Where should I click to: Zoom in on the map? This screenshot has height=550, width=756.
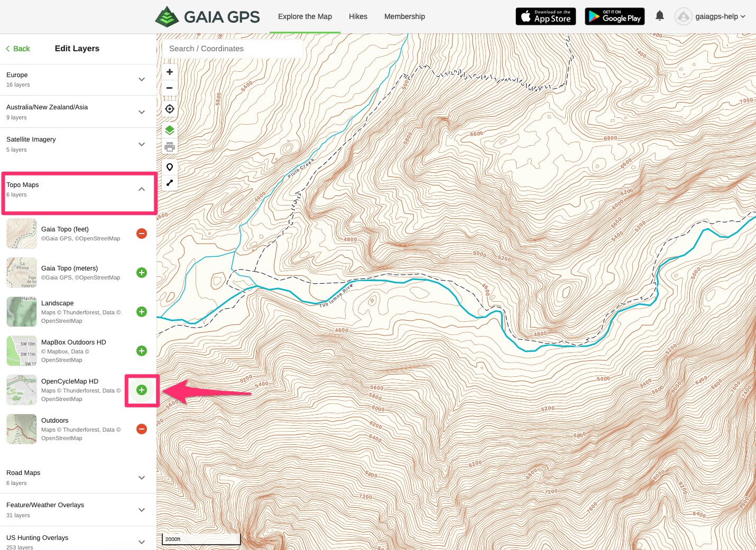tap(170, 72)
